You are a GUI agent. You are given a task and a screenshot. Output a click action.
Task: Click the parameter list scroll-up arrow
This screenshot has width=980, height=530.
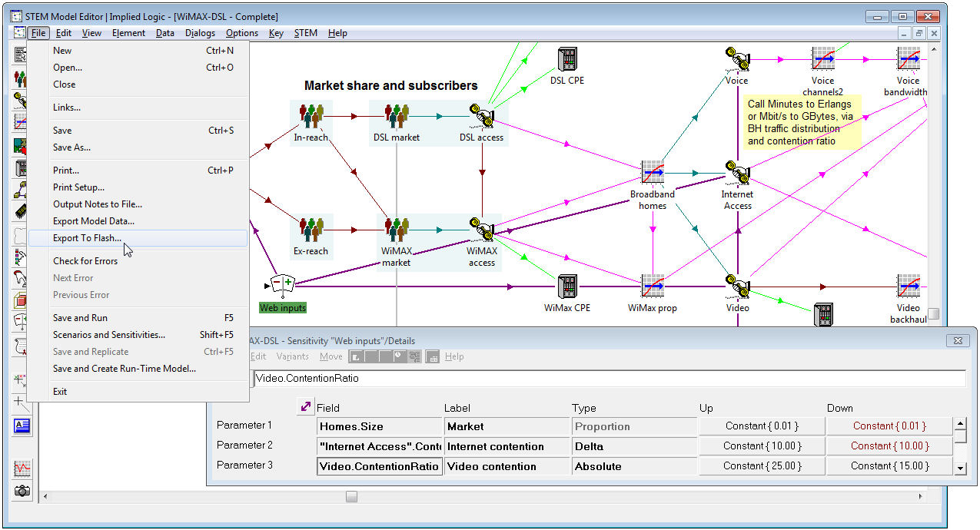point(960,423)
